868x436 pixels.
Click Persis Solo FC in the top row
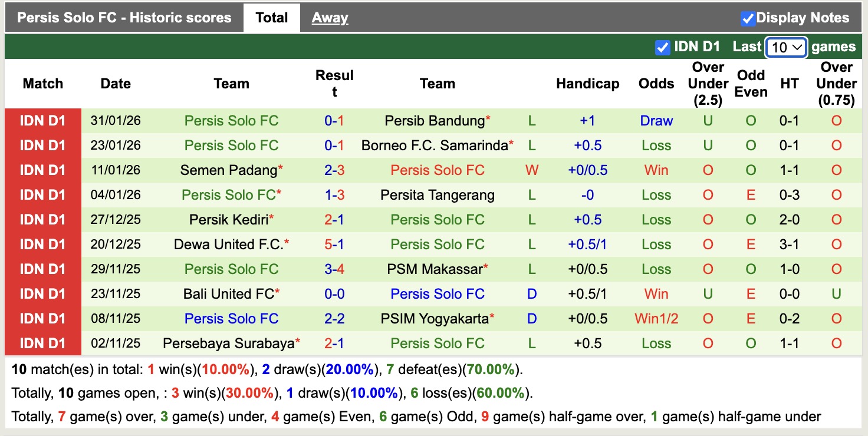click(x=231, y=120)
